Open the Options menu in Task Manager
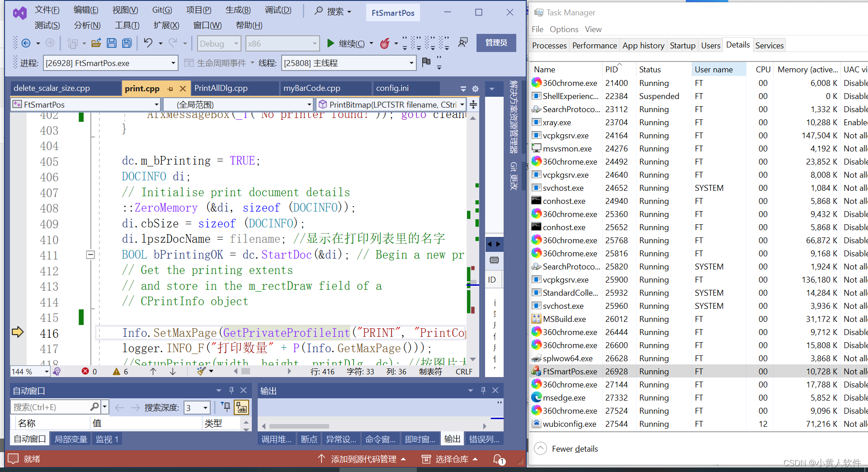868x472 pixels. coord(564,29)
